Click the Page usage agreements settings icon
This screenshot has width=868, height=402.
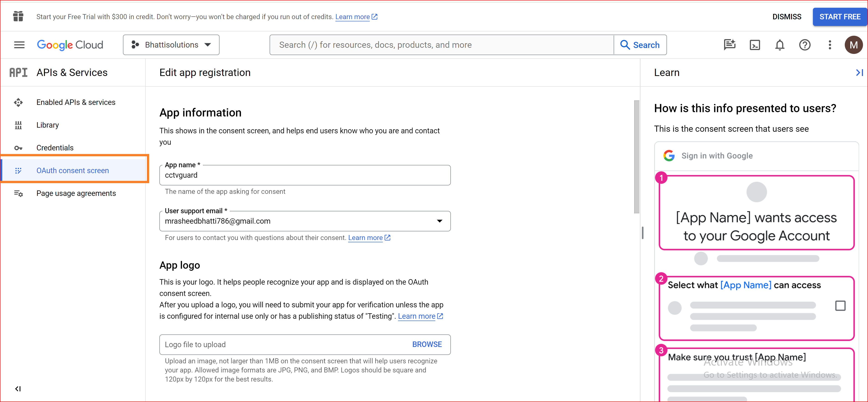[x=18, y=193]
